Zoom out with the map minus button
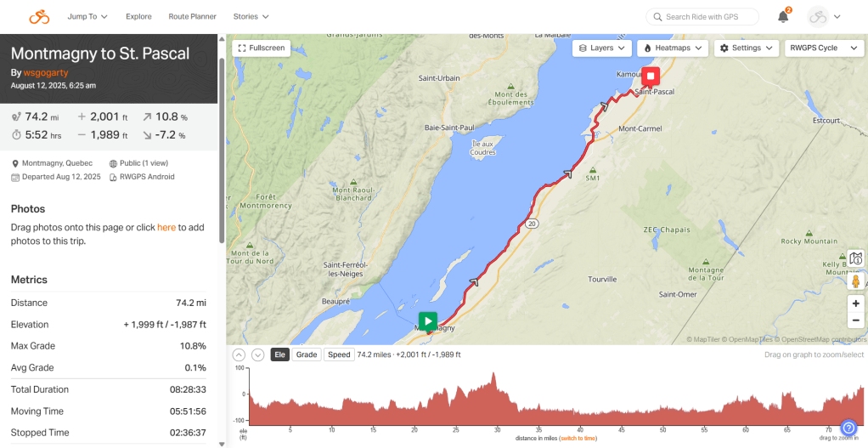This screenshot has height=448, width=868. [856, 320]
